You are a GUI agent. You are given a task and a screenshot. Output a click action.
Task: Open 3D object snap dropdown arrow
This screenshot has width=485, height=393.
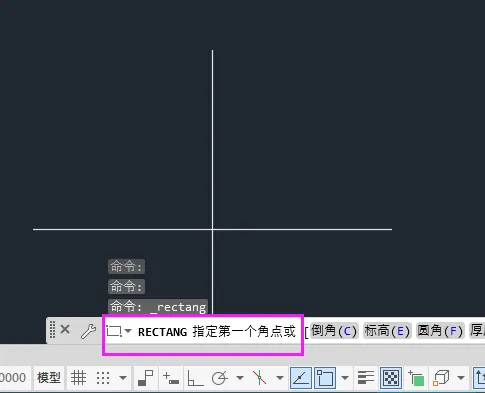pyautogui.click(x=461, y=378)
